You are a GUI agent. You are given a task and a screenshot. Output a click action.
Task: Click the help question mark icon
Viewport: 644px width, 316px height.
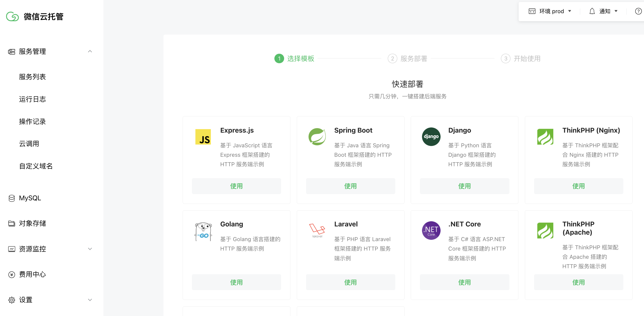[638, 11]
